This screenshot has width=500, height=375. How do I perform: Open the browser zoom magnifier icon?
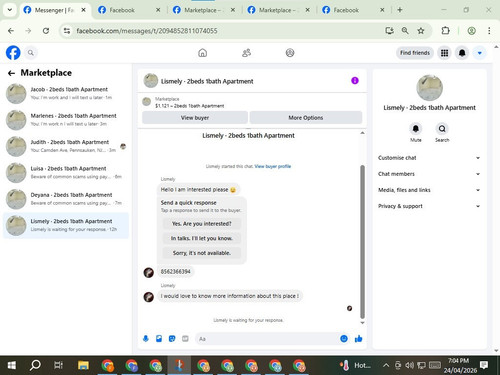405,31
